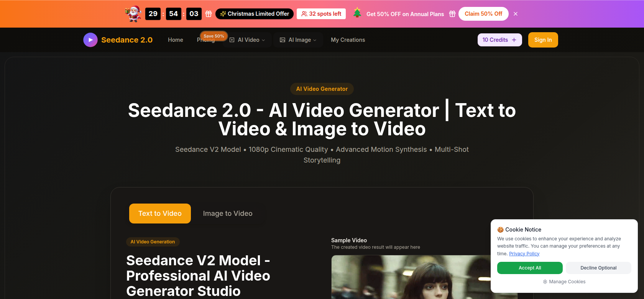Viewport: 644px width, 299px height.
Task: Click the plus icon next to 10 Credits
Action: pyautogui.click(x=514, y=40)
